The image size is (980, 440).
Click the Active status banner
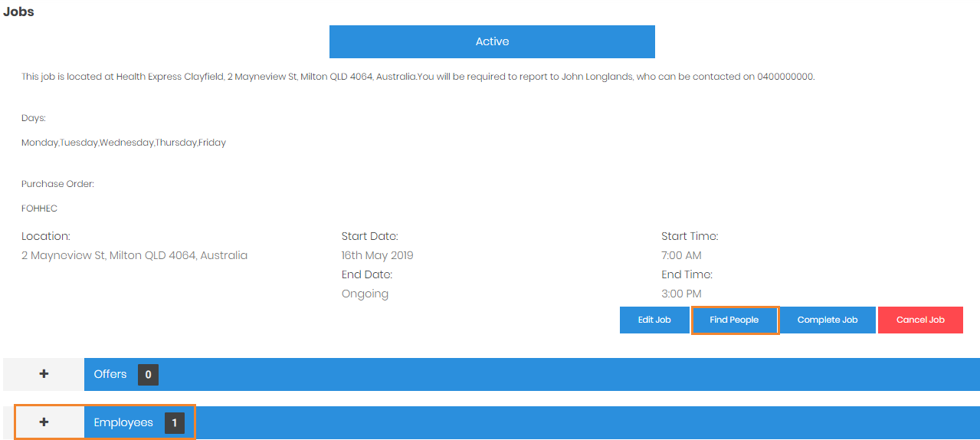click(x=492, y=41)
